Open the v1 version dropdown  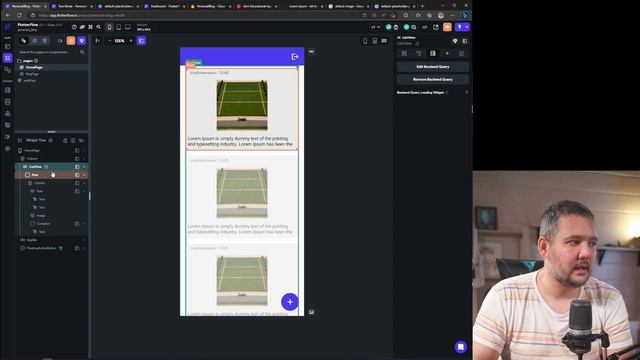(376, 27)
